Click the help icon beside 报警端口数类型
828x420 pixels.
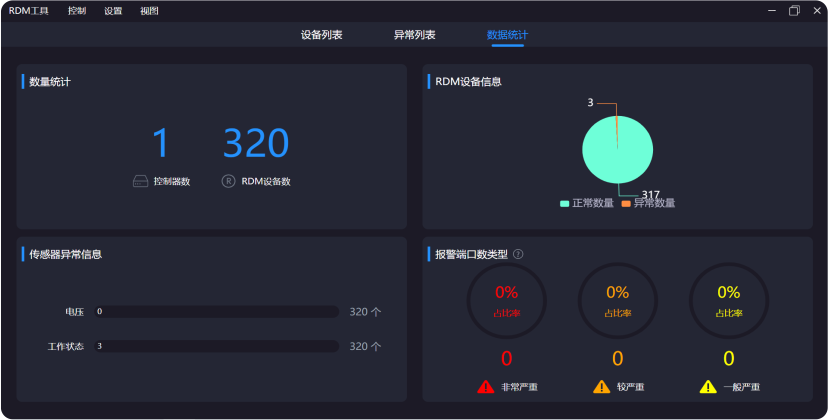tap(518, 254)
